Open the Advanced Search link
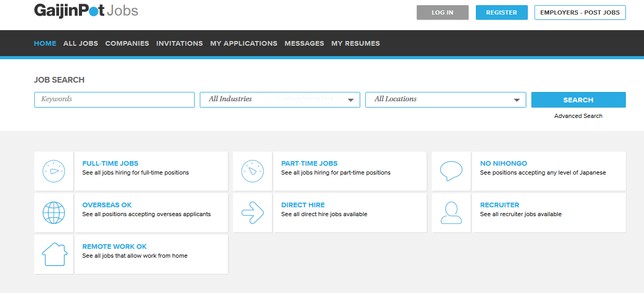 pos(578,116)
